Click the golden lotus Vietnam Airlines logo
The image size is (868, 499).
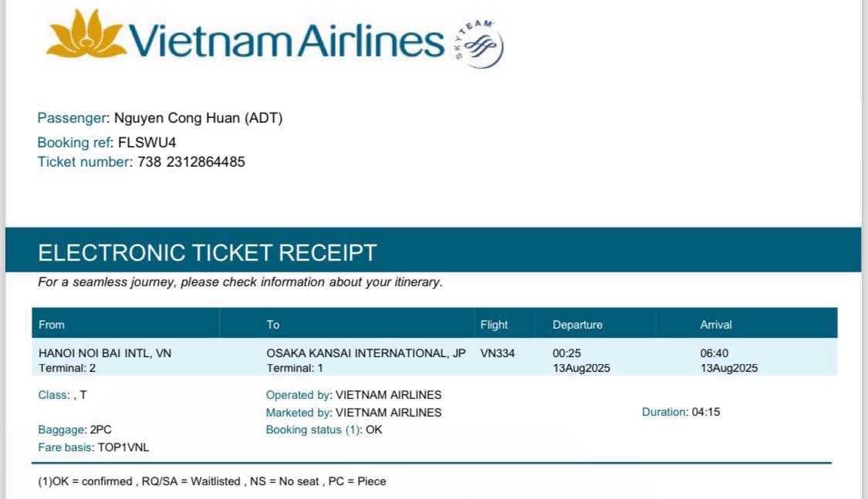tap(85, 35)
